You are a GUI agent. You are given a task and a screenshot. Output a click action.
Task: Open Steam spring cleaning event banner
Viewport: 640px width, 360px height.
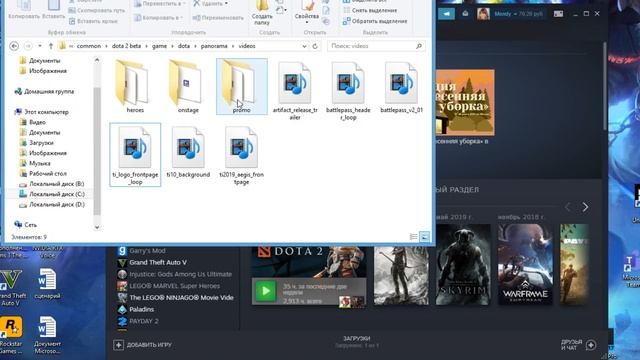pyautogui.click(x=465, y=102)
